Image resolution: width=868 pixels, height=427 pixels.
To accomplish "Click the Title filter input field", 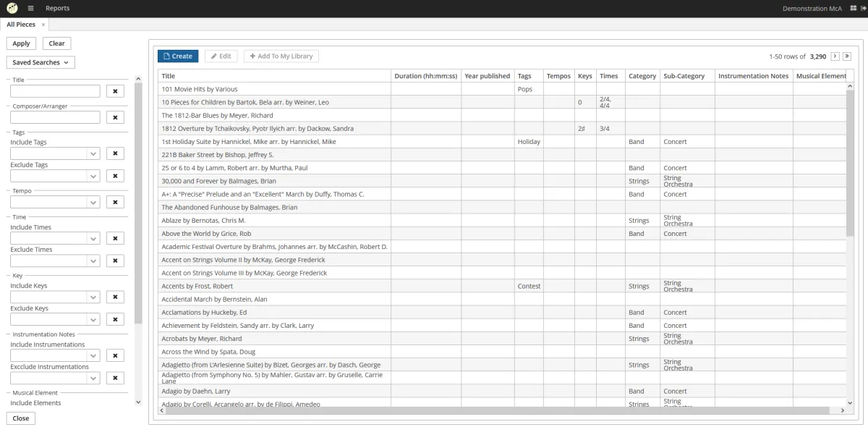I will [x=55, y=91].
